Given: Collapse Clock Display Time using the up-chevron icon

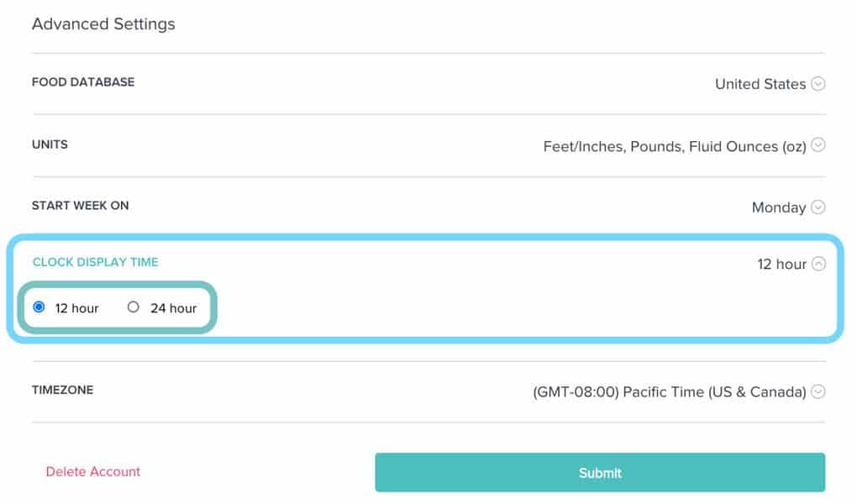Looking at the screenshot, I should click(x=818, y=264).
